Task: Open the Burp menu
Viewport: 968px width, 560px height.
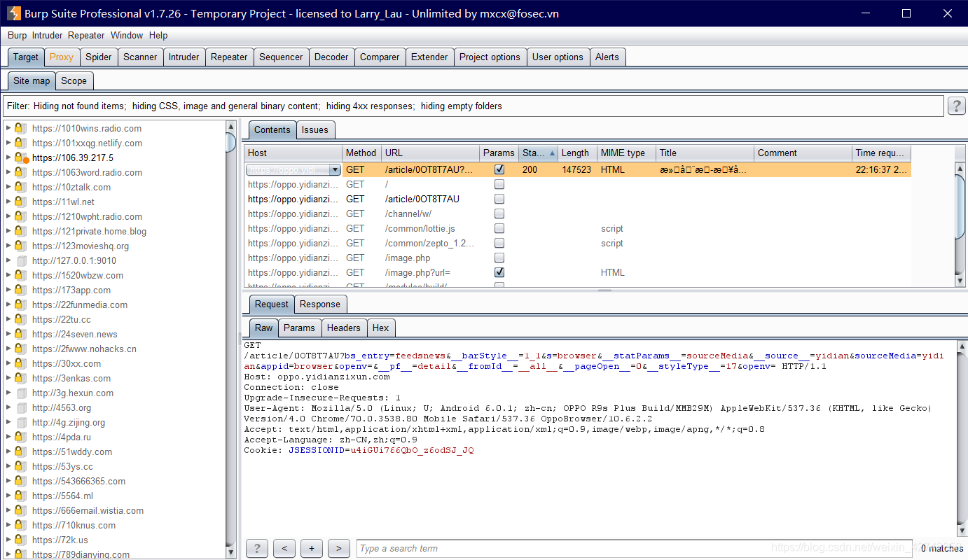Action: pyautogui.click(x=17, y=35)
